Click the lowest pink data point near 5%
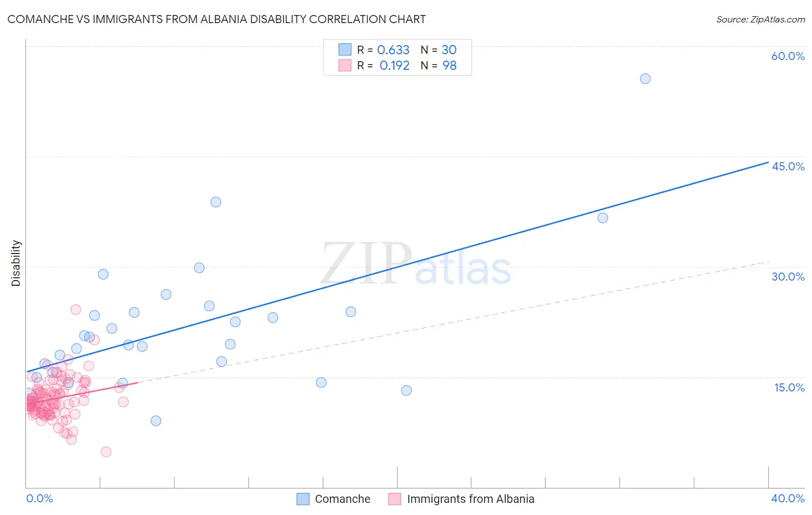This screenshot has width=812, height=515. (x=106, y=451)
